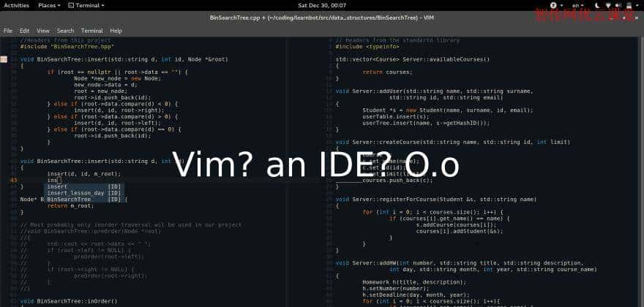
Task: Close the VIM terminal window
Action: [x=635, y=18]
